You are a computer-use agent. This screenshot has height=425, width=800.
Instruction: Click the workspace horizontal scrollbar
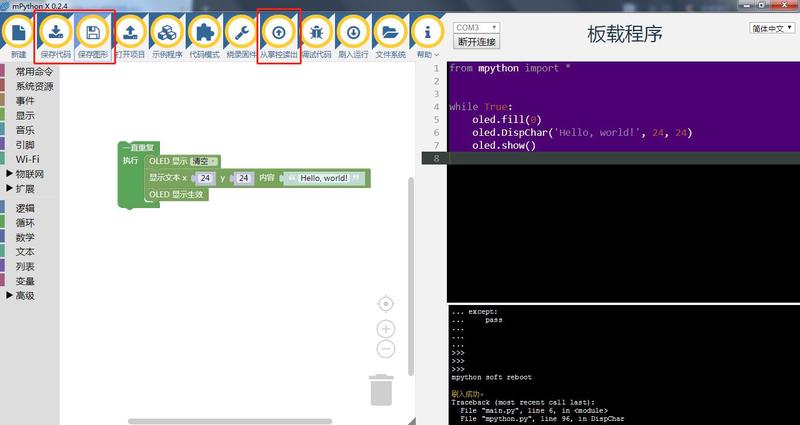[x=230, y=421]
